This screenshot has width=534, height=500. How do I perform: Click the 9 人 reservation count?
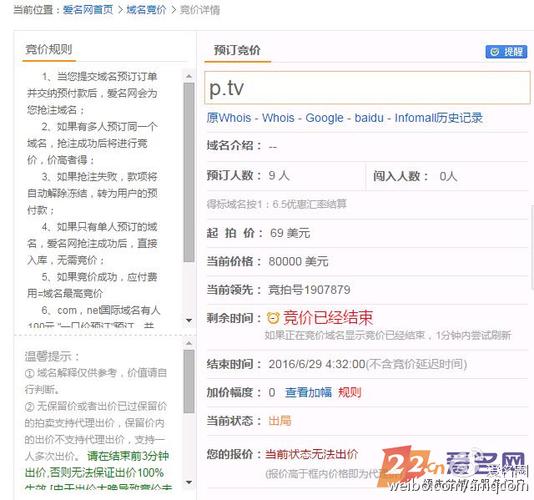(279, 176)
